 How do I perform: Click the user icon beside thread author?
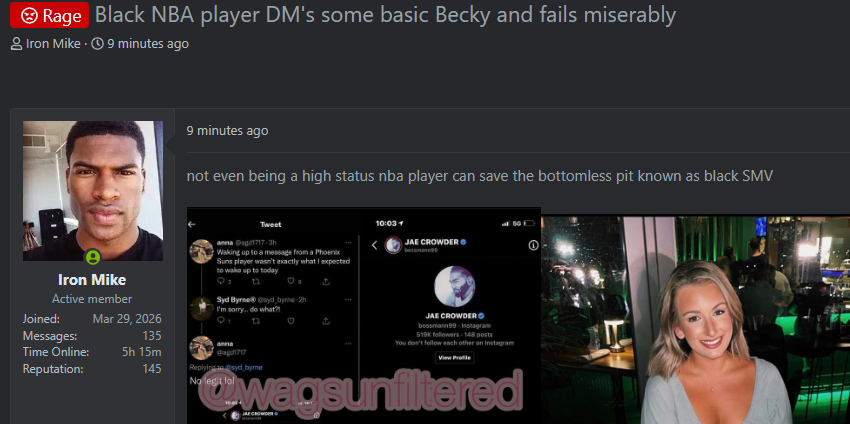click(x=16, y=44)
